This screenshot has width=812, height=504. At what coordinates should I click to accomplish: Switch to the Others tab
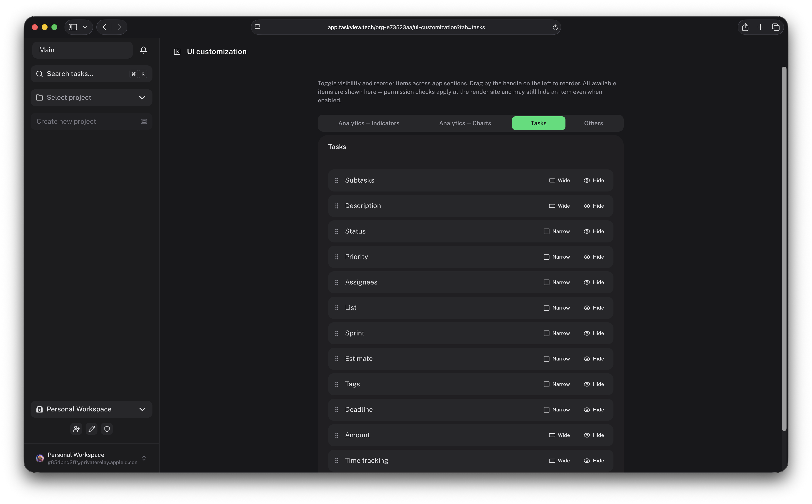pyautogui.click(x=593, y=123)
